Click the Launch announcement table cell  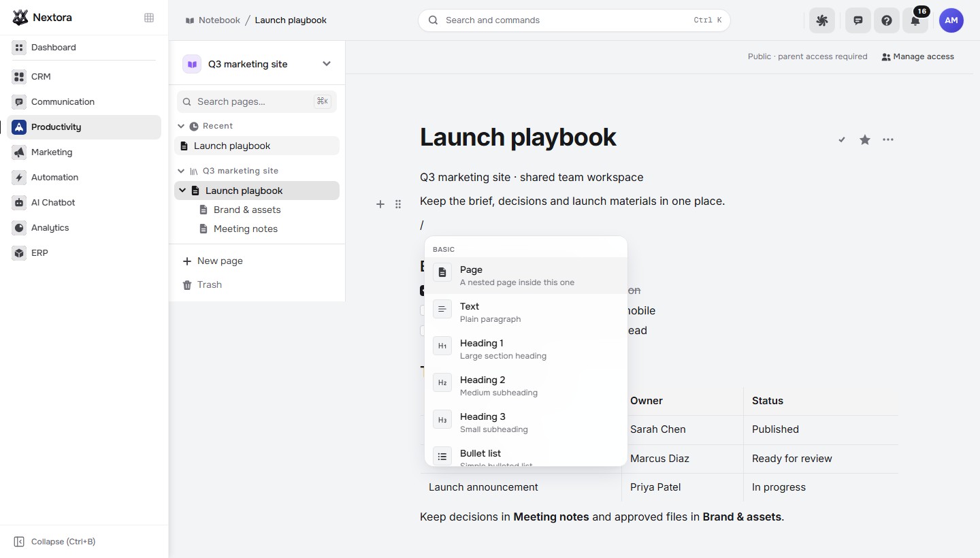tap(521, 487)
